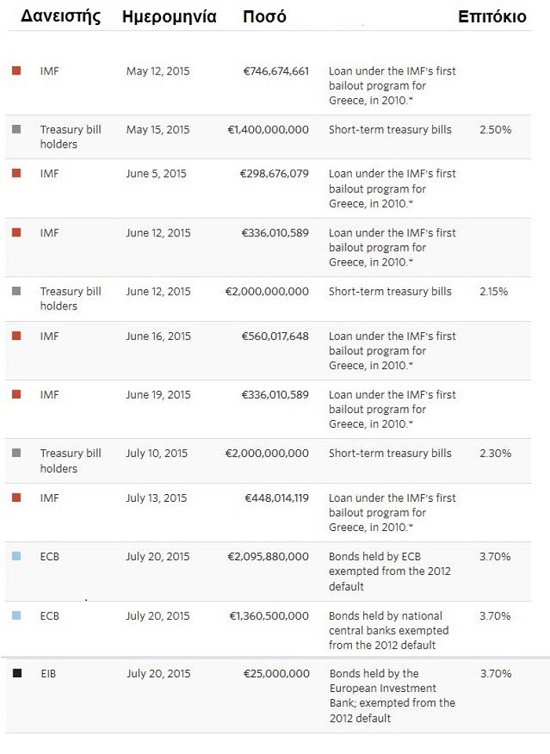Click the 2.15% interest rate value
Screen dimensions: 550x754
[x=494, y=291]
